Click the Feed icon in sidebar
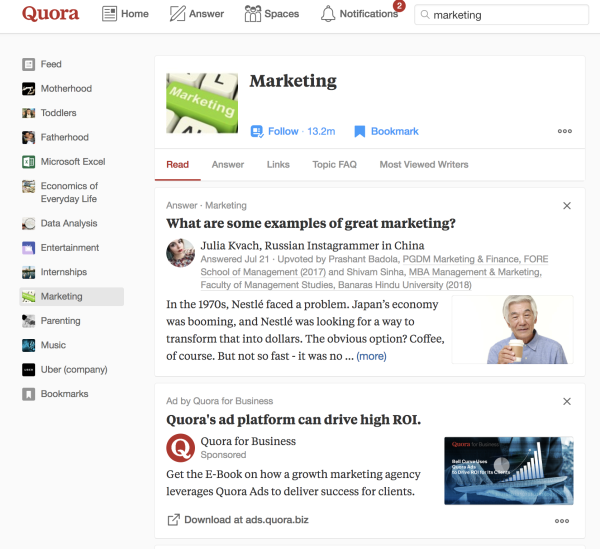The image size is (600, 549). click(28, 64)
